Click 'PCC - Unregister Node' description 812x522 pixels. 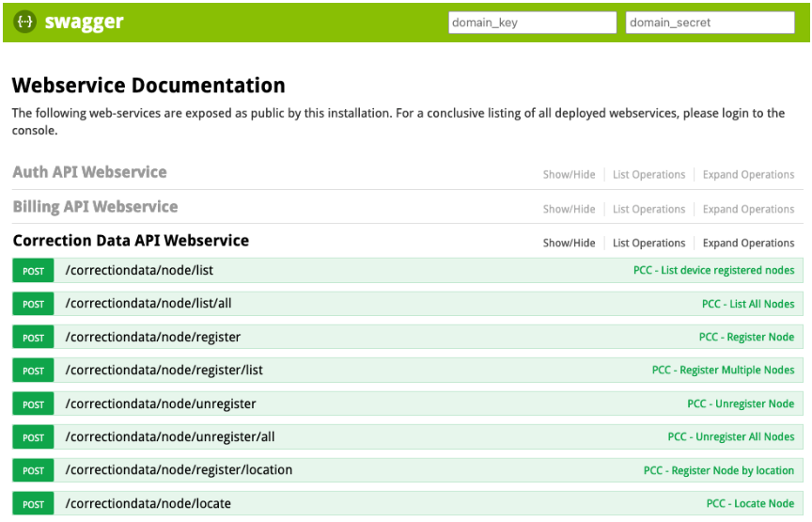tap(741, 403)
